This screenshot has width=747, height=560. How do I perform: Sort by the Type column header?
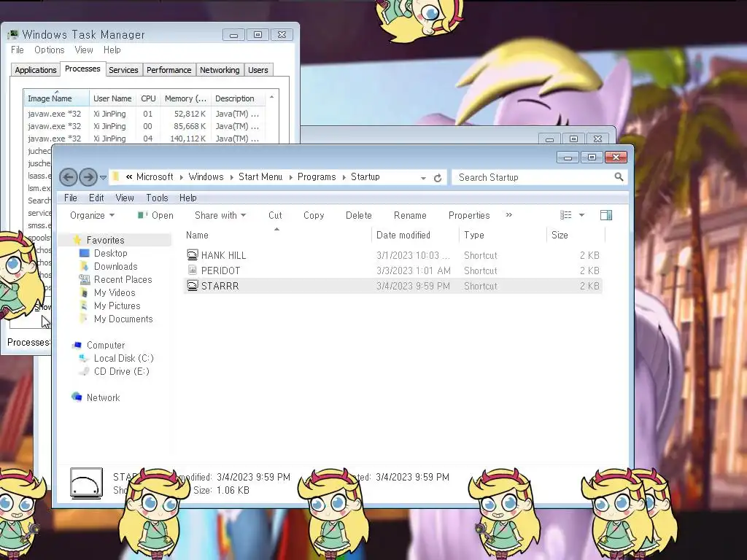click(474, 235)
